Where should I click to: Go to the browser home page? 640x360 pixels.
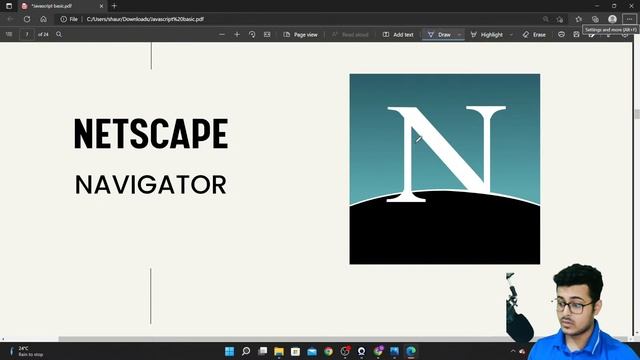(43, 19)
